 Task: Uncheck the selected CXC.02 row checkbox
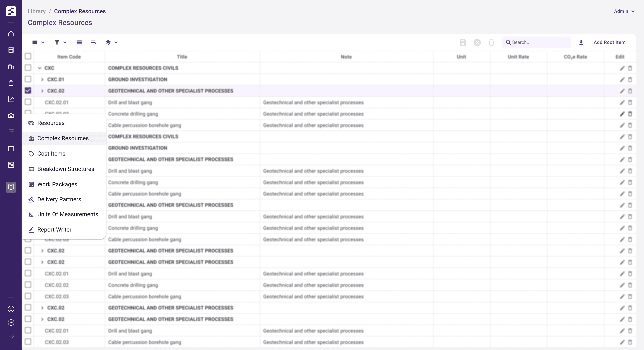(x=28, y=90)
